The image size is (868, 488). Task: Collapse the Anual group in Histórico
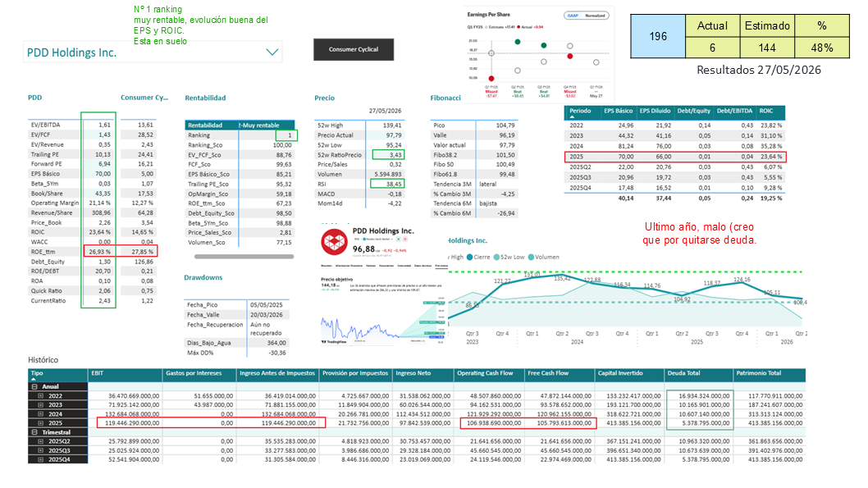click(35, 387)
